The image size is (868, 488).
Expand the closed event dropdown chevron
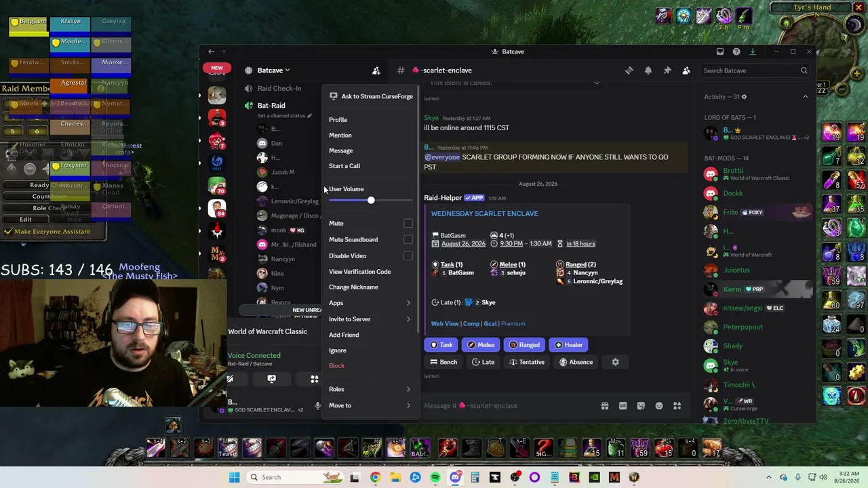(x=597, y=83)
